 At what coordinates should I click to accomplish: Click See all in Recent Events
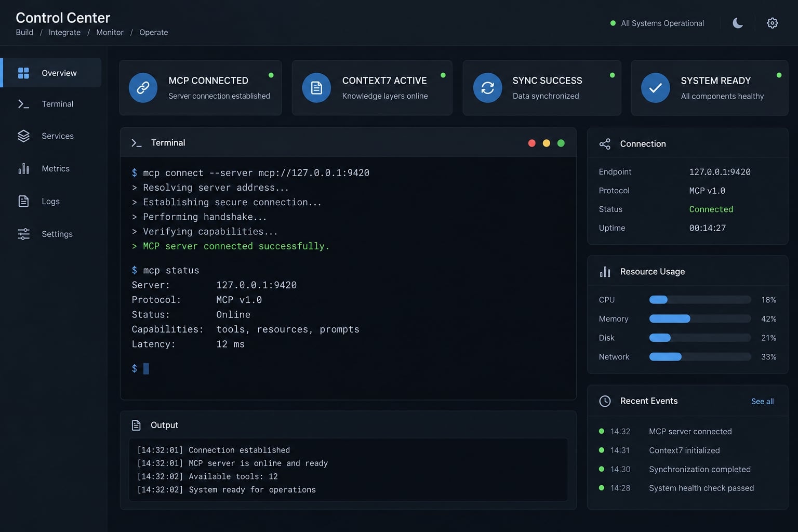(762, 401)
